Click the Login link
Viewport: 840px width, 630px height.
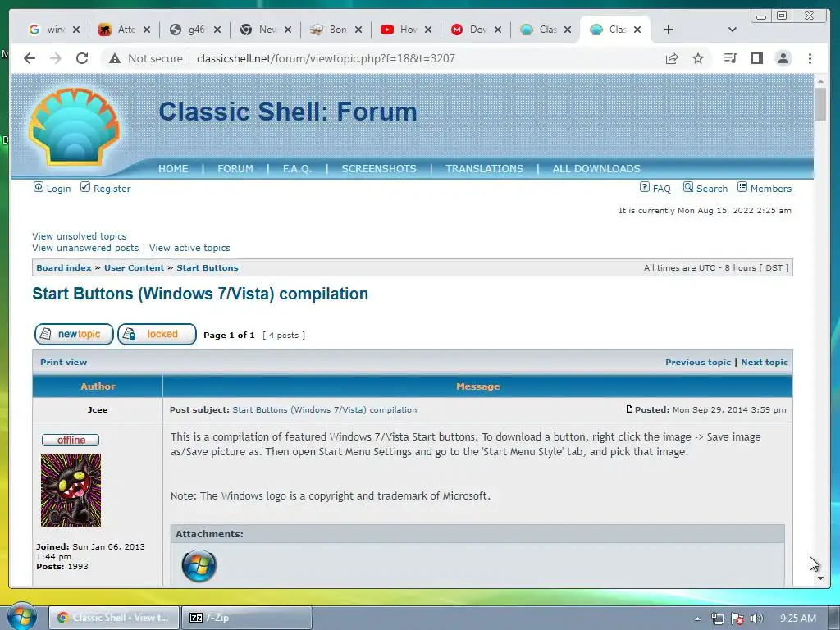click(x=58, y=189)
